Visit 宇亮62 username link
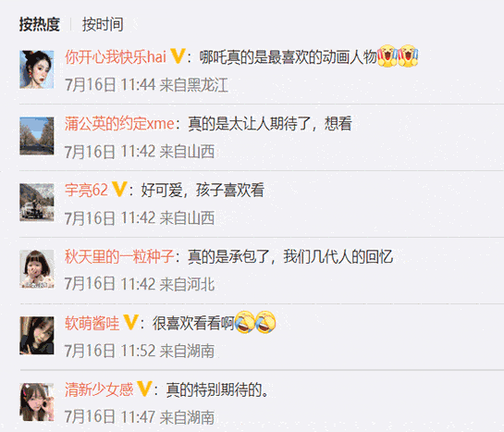The image size is (504, 432). coord(86,190)
